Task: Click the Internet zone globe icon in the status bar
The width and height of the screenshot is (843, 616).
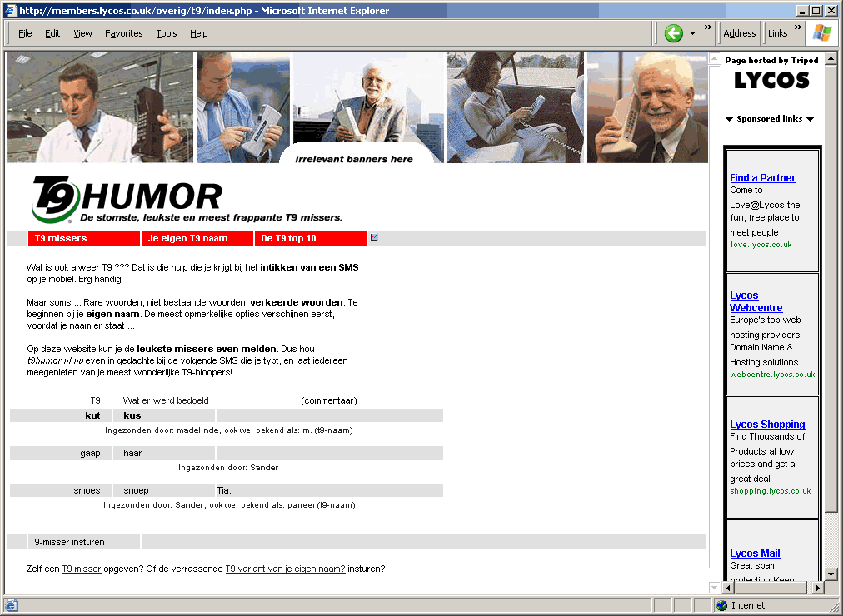Action: click(x=722, y=605)
